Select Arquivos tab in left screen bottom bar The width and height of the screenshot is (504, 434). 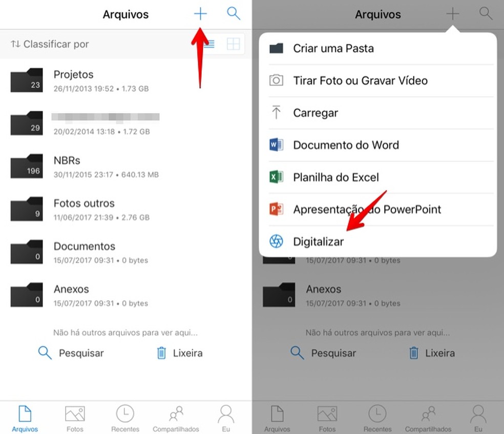click(25, 419)
